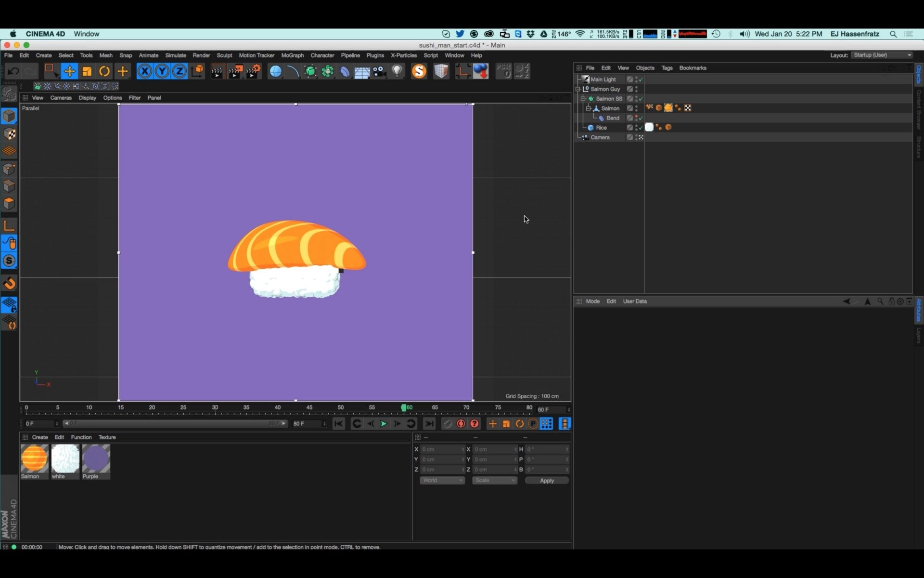Expand the Salmon SS group
The image size is (924, 578).
pos(583,99)
